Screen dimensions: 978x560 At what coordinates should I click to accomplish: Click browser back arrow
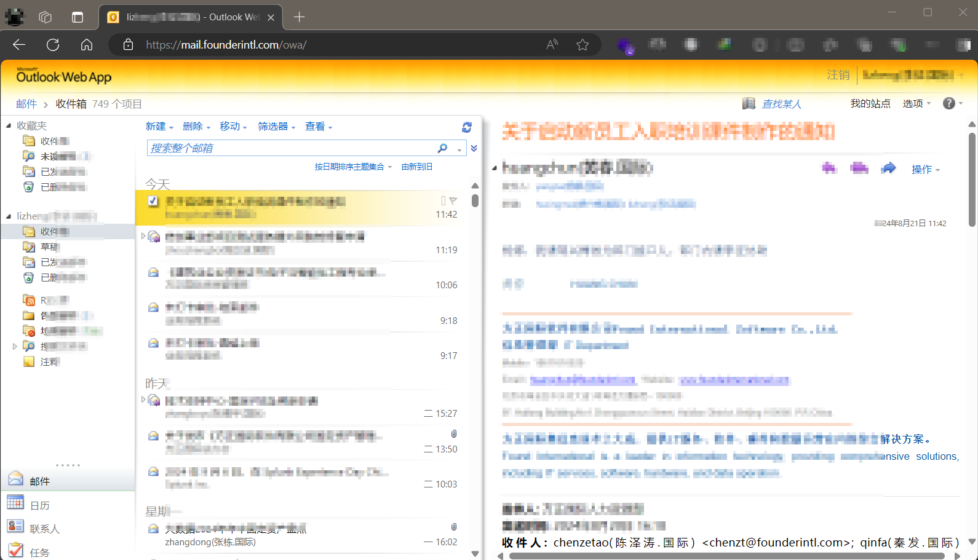(x=19, y=45)
